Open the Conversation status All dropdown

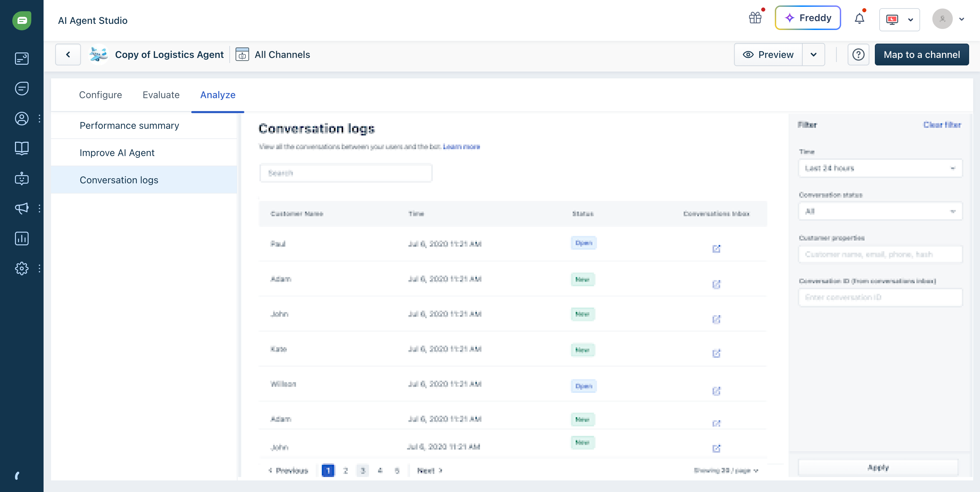pos(880,211)
